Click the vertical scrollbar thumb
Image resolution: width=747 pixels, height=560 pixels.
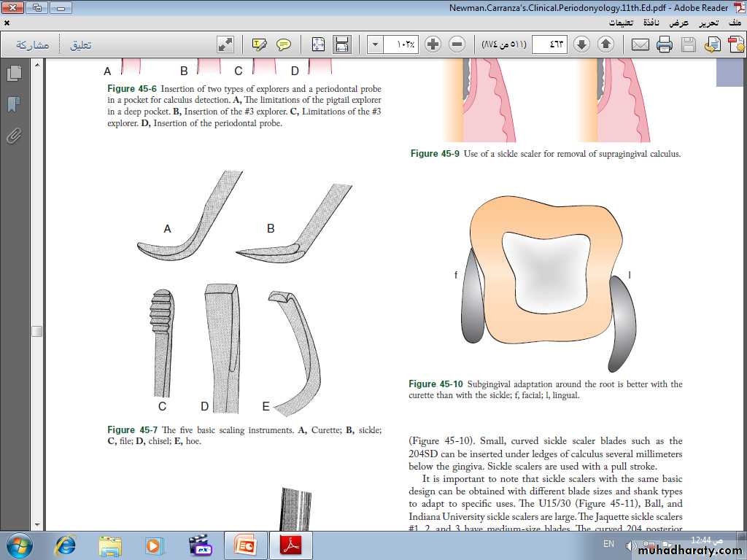36,331
